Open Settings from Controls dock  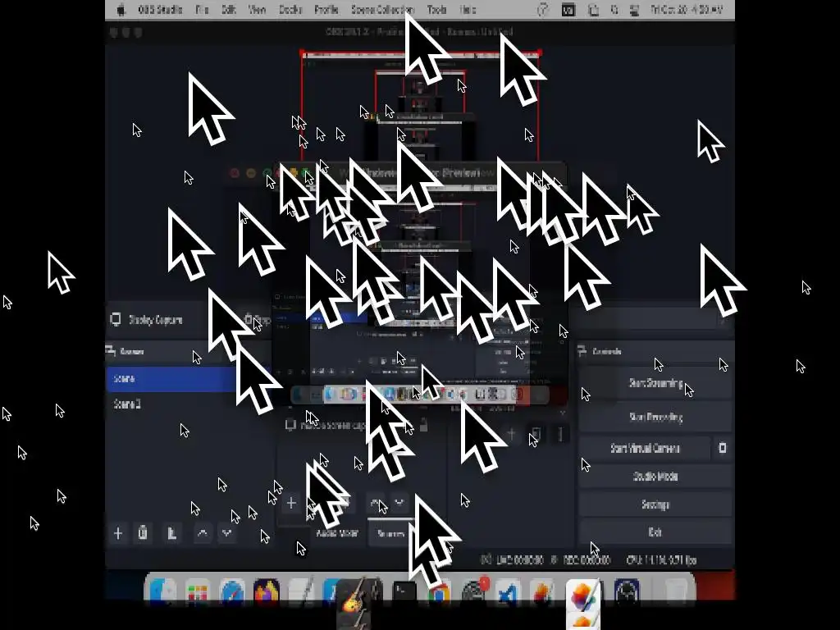pos(655,504)
